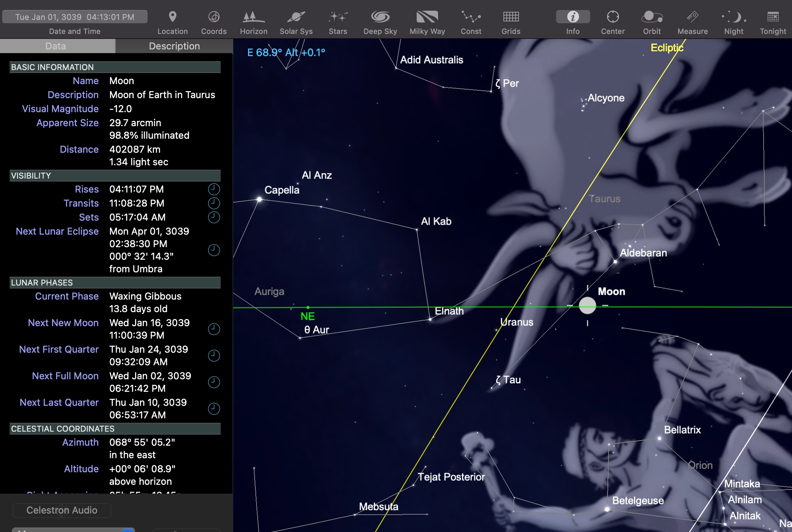Image resolution: width=792 pixels, height=532 pixels.
Task: Open the Deep Sky icon
Action: point(380,17)
